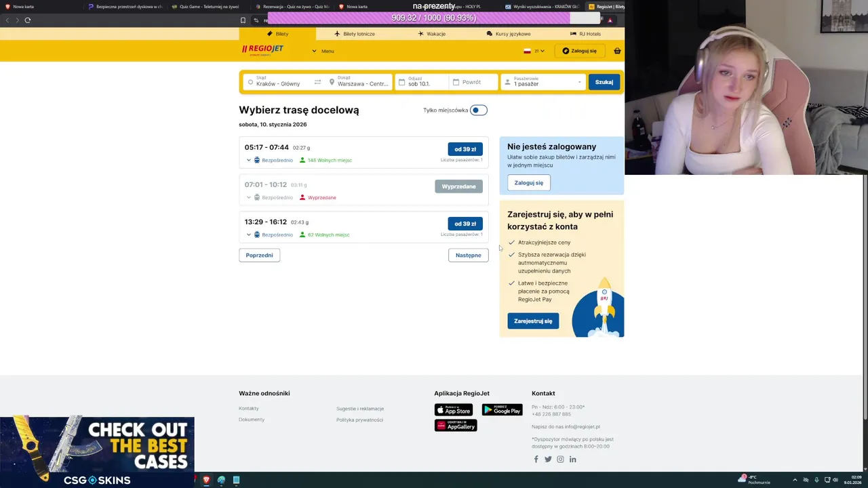Open the Pasażerowie passenger selector
Viewport: 868px width, 488px height.
(x=543, y=82)
